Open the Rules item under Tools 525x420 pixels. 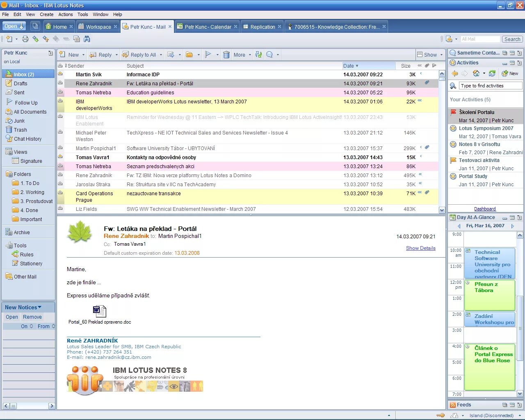tap(27, 254)
